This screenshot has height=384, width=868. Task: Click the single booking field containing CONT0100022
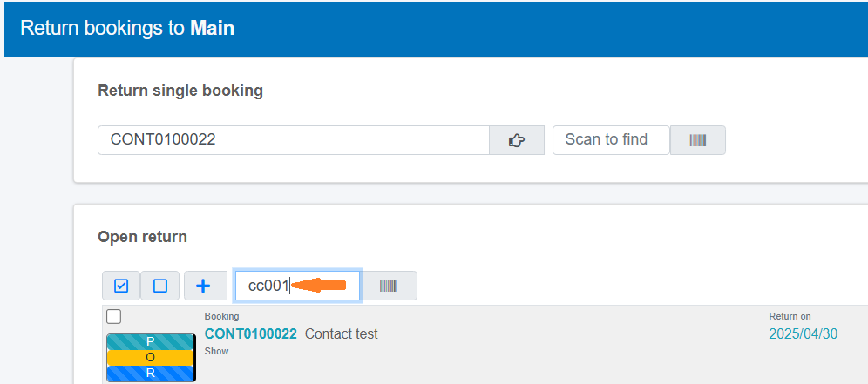[293, 140]
